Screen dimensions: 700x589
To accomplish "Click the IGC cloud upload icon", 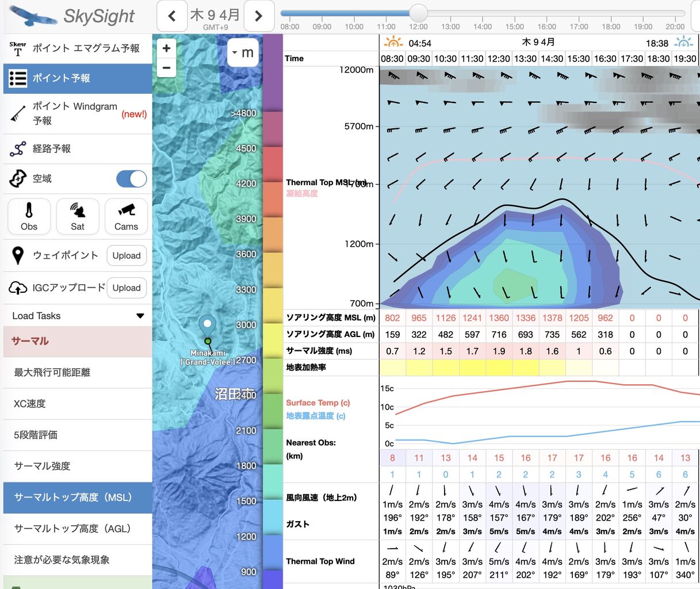I will coord(18,288).
